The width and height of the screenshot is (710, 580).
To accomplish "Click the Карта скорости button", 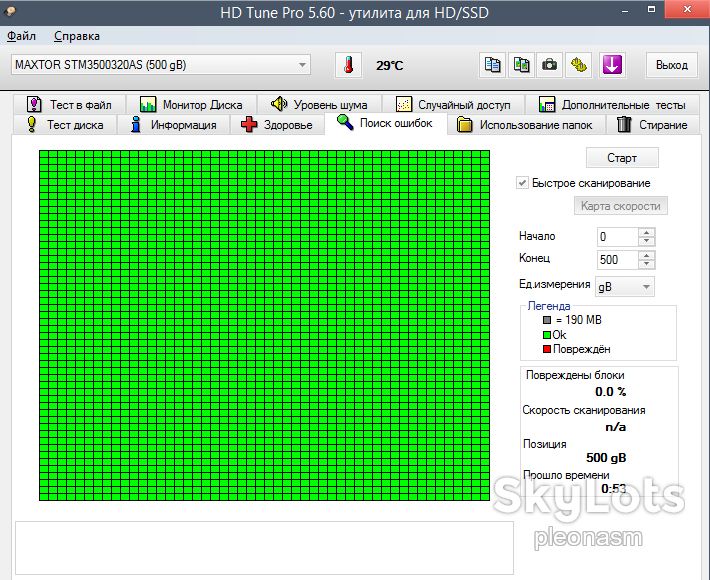I will (x=620, y=206).
